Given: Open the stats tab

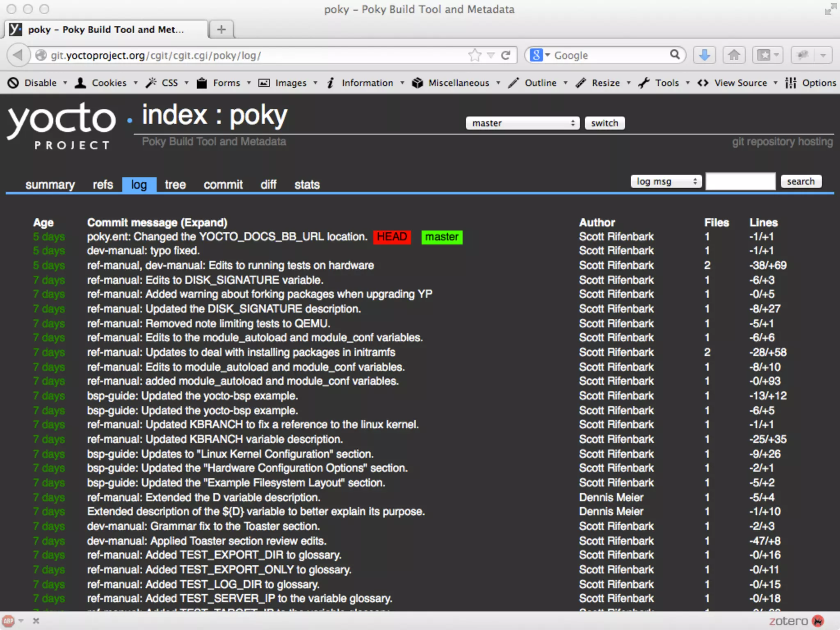Looking at the screenshot, I should point(307,185).
